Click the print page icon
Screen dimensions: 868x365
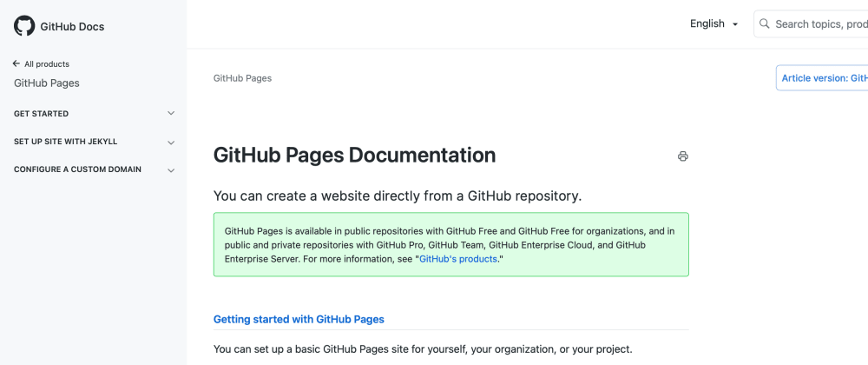coord(682,156)
